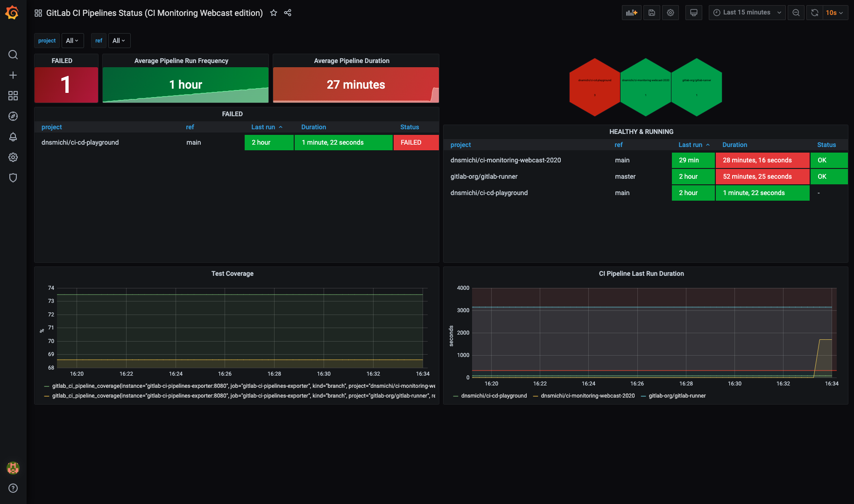
Task: Click the Add panel icon
Action: point(631,13)
